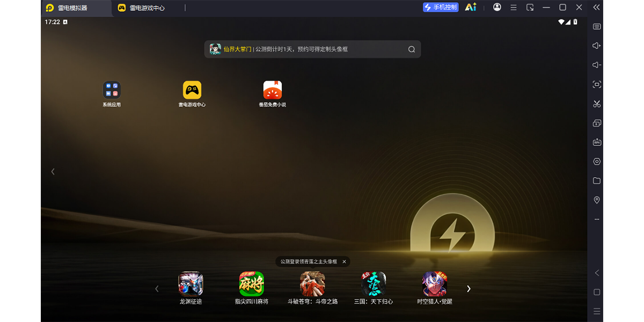Tap the Android back triangle button
This screenshot has height=322, width=644.
pos(597,273)
